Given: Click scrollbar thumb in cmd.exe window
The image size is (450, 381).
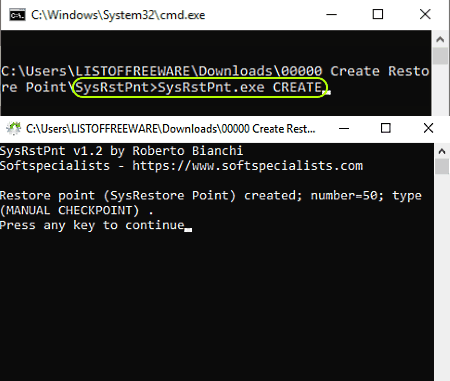Looking at the screenshot, I should 440,56.
